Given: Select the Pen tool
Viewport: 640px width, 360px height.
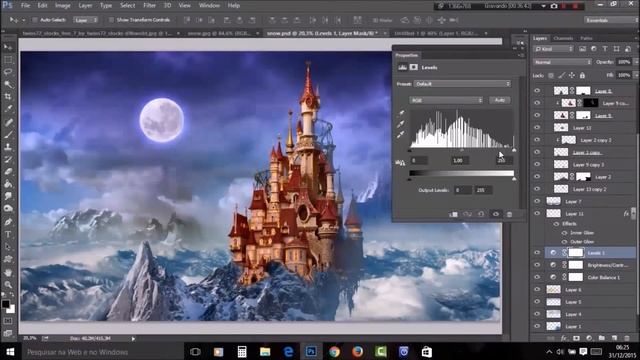Looking at the screenshot, I should 8,222.
